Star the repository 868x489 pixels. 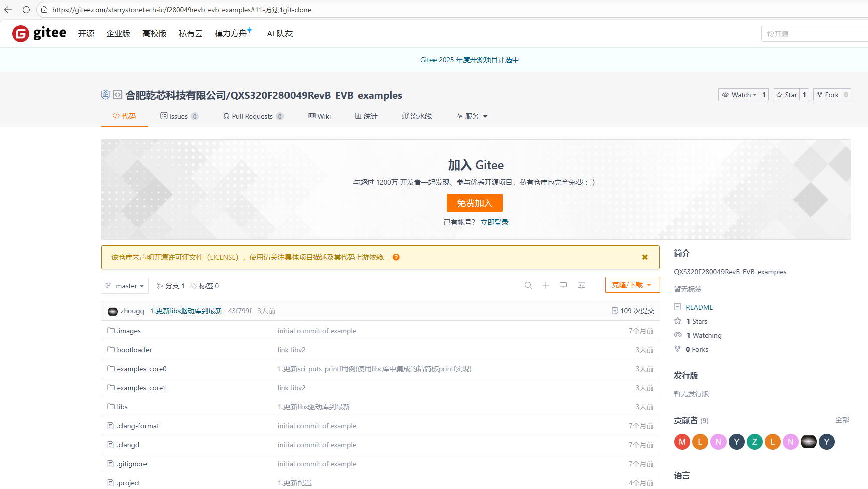coord(786,95)
